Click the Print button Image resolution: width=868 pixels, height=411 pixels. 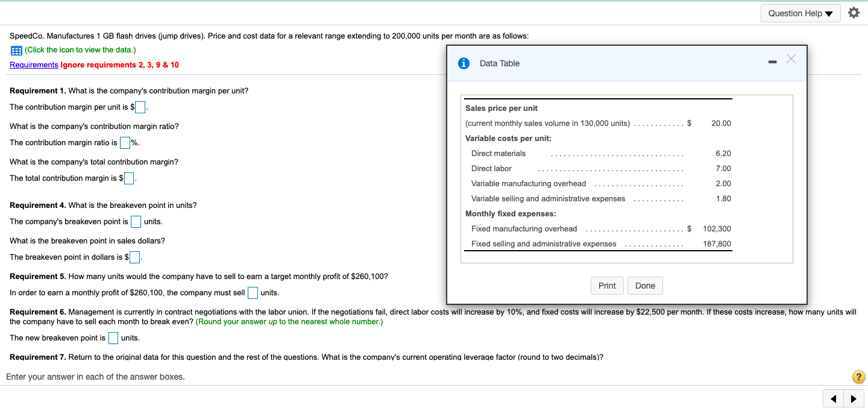(x=607, y=286)
